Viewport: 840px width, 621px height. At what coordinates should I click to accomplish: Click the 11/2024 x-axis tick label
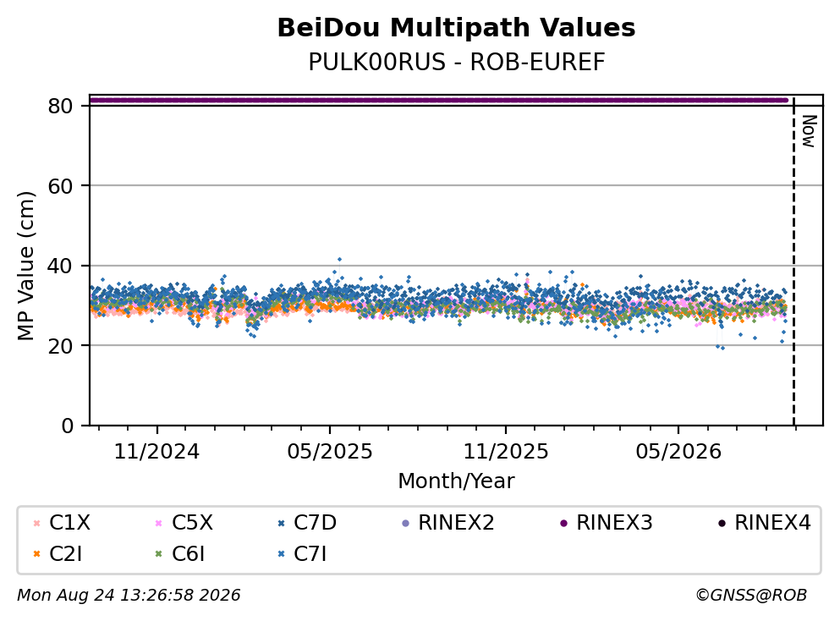tap(157, 452)
